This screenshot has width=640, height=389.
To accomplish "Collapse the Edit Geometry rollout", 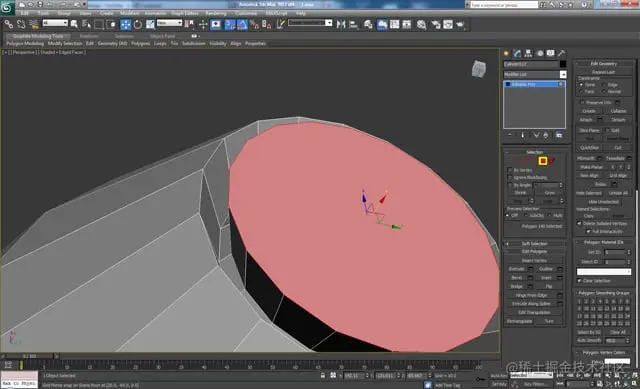I will (604, 64).
